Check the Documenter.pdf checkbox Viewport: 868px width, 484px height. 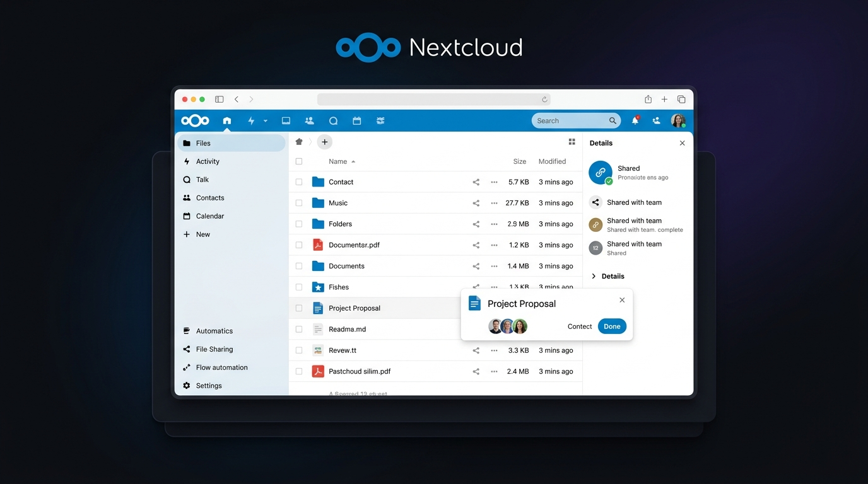point(299,245)
